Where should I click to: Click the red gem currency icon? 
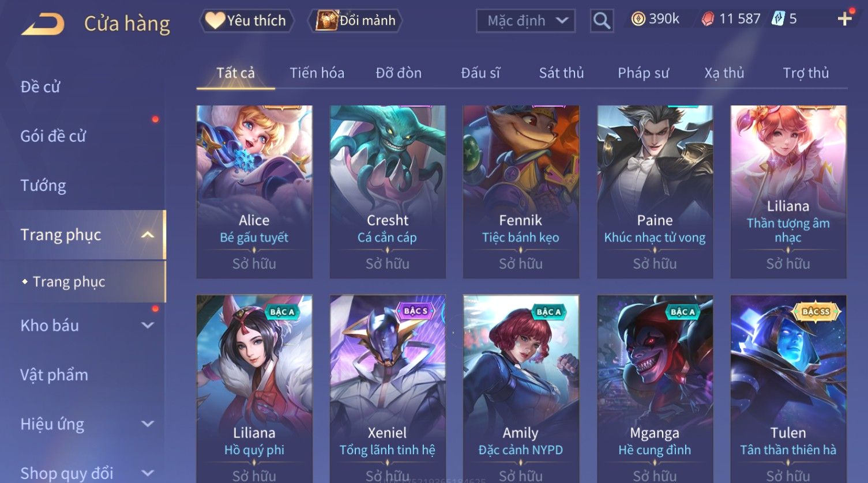(x=708, y=19)
